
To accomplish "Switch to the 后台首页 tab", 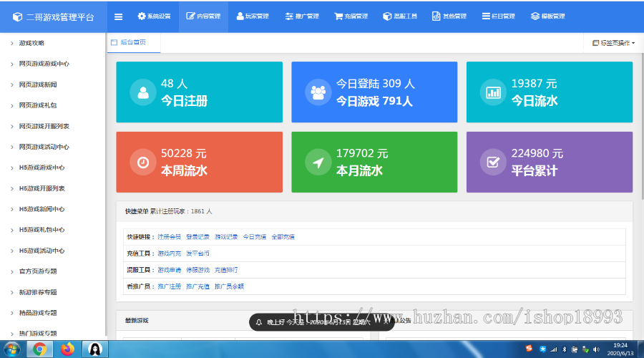I will (x=132, y=42).
